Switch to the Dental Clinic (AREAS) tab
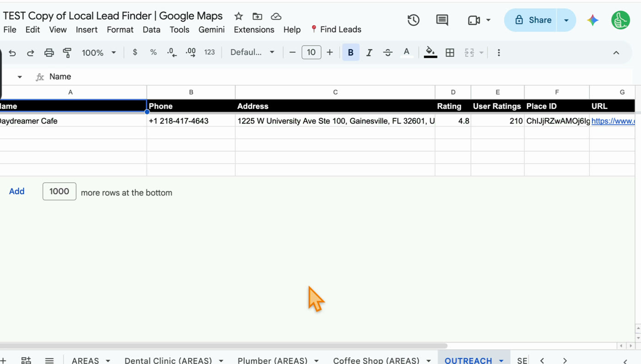Viewport: 641px width, 364px height. pyautogui.click(x=168, y=360)
